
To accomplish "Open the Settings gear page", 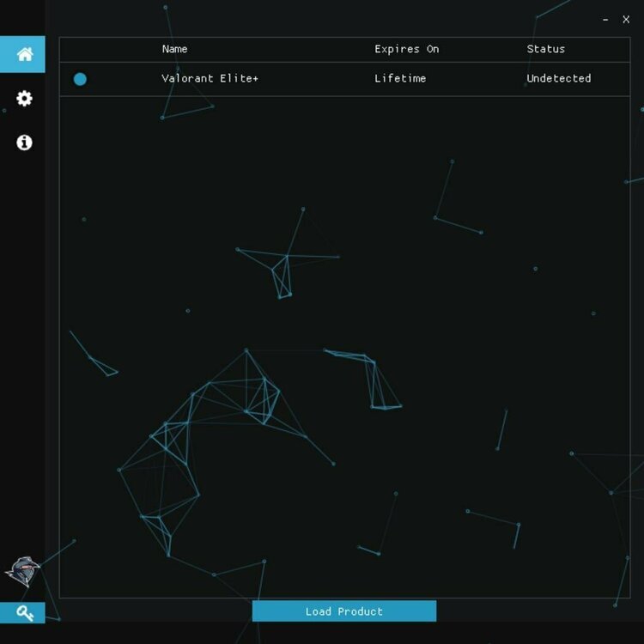I will 24,99.
